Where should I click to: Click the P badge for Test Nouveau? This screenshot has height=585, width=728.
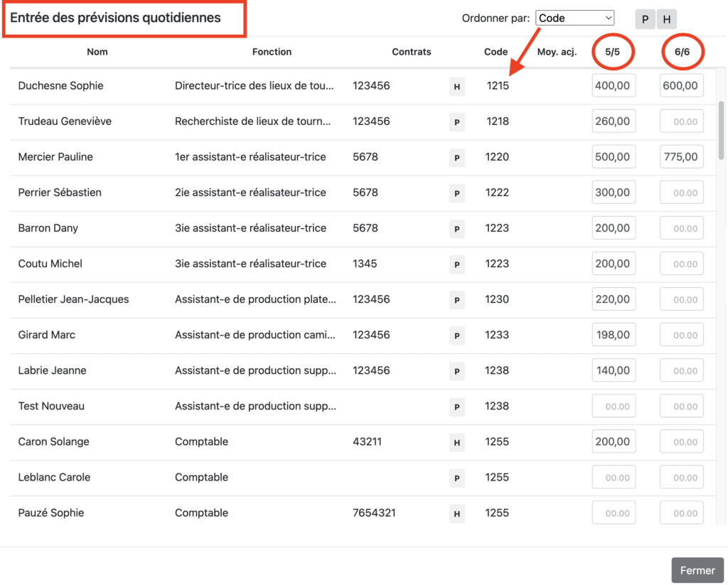point(456,407)
